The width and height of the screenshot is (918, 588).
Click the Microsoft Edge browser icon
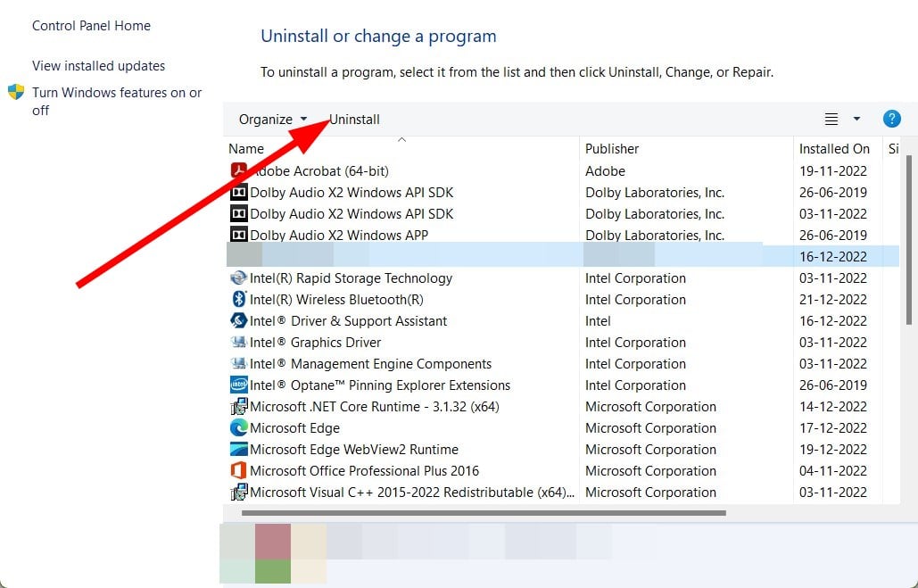(x=238, y=427)
